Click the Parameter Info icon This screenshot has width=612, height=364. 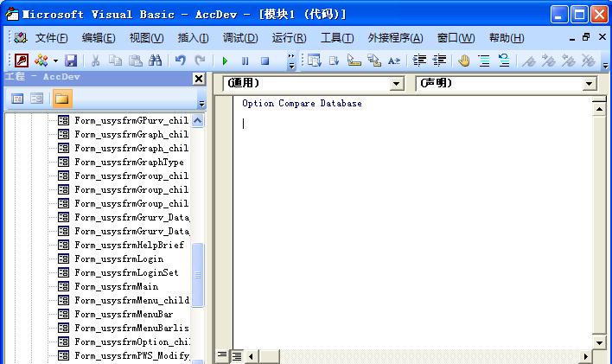click(374, 61)
